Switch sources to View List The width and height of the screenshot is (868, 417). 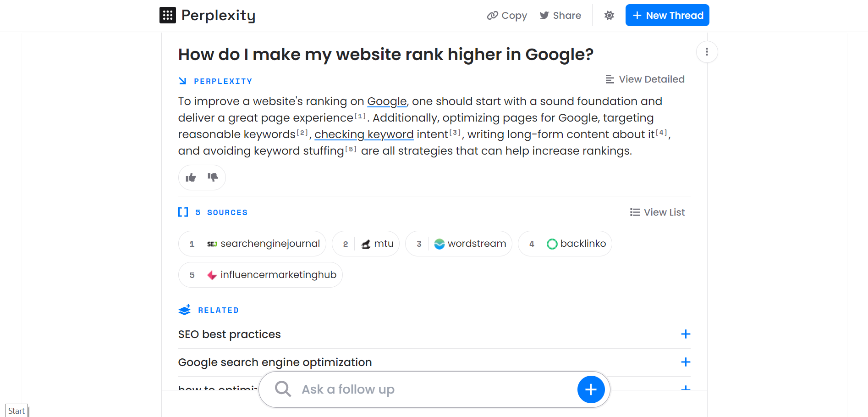(657, 212)
